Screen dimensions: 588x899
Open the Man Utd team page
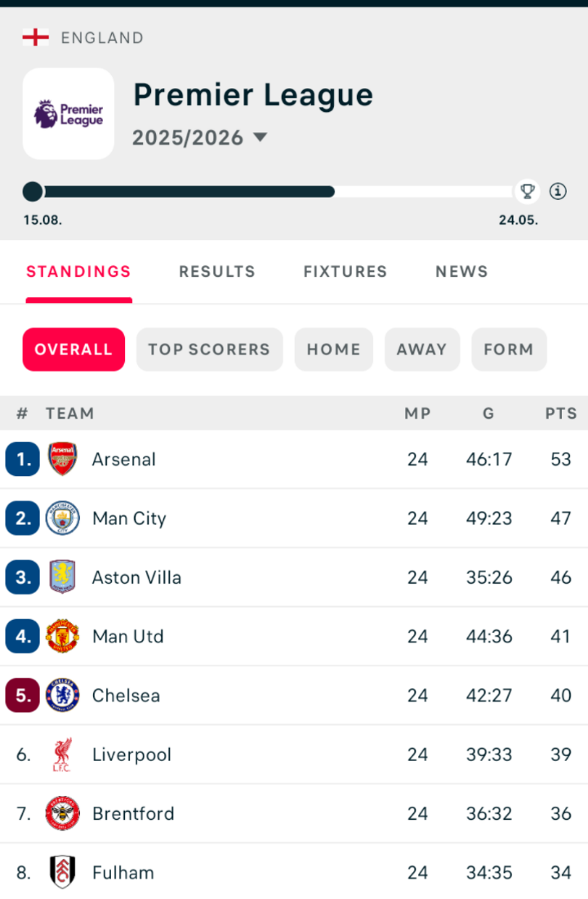pos(127,636)
